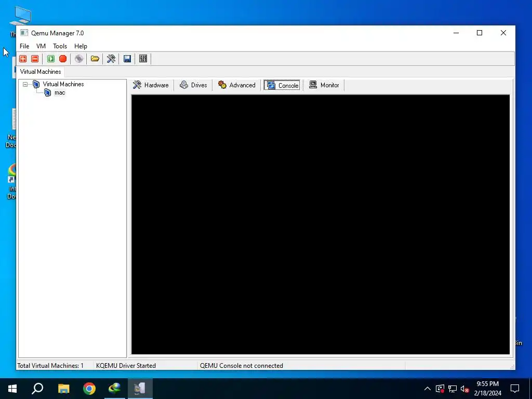
Task: Open the File menu
Action: point(24,46)
